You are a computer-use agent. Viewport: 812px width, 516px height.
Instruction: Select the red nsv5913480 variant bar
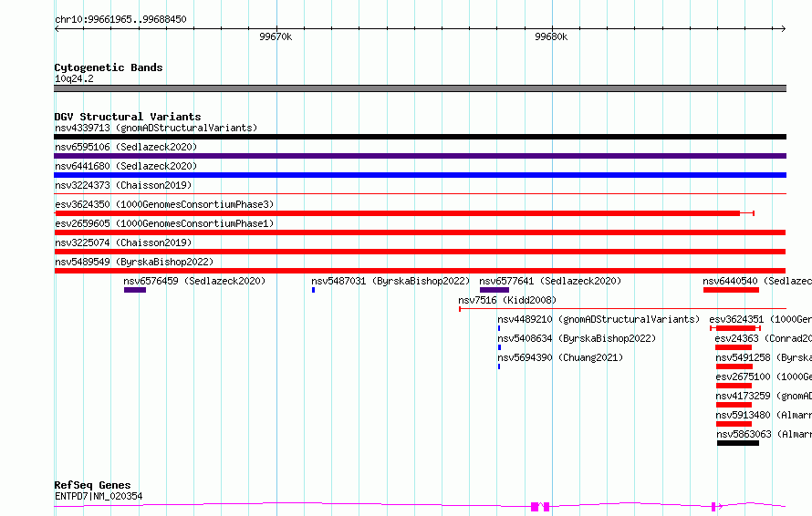tap(734, 424)
